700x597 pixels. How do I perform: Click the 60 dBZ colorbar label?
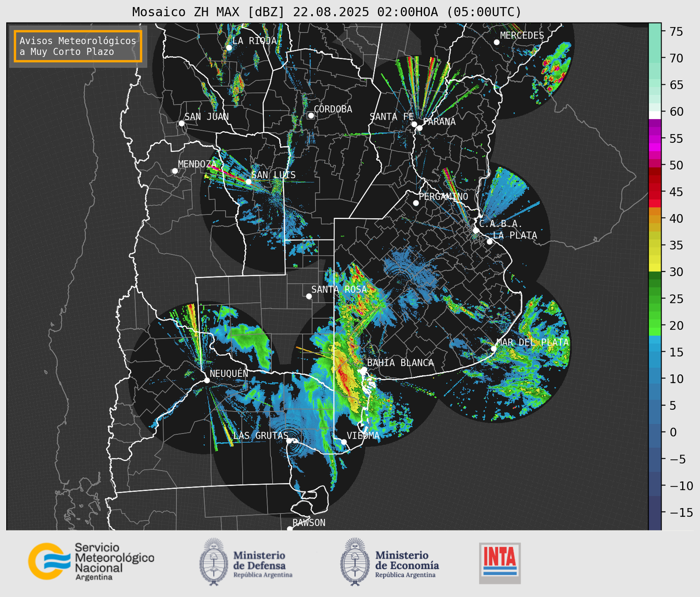pos(676,112)
